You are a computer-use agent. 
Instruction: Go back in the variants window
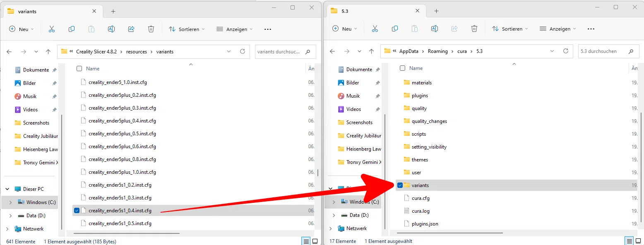click(x=9, y=52)
